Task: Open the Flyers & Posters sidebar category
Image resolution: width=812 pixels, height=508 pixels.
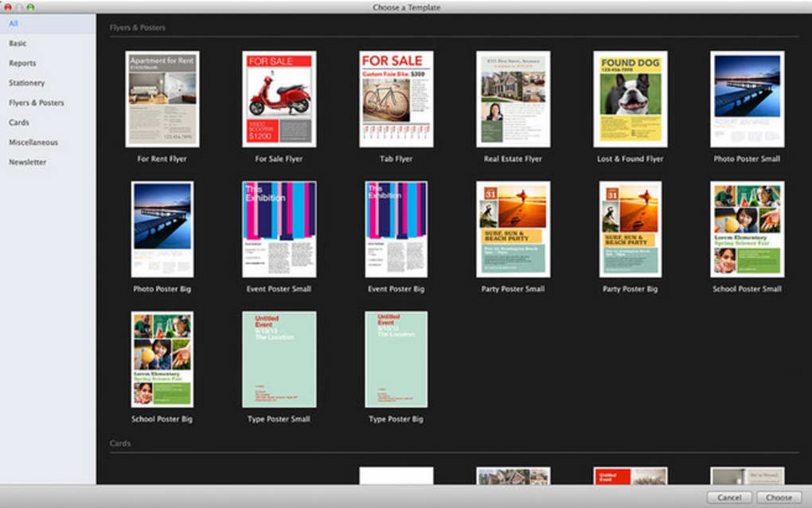Action: point(37,103)
